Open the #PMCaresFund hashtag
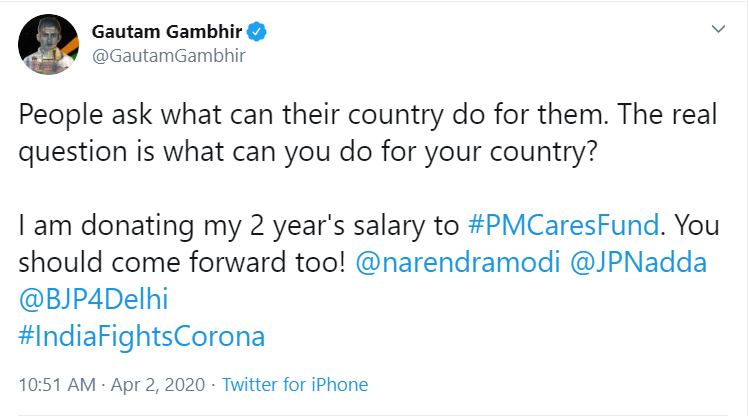This screenshot has height=416, width=749. (x=551, y=229)
